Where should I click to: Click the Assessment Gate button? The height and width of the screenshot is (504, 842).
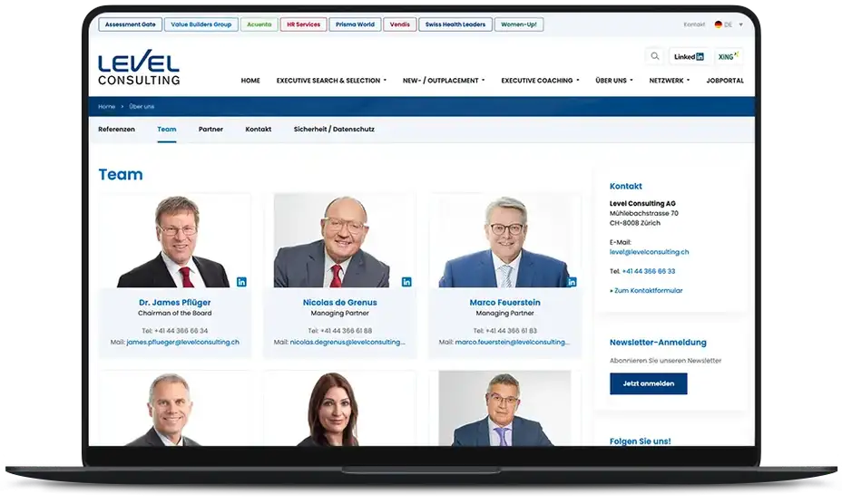[131, 24]
